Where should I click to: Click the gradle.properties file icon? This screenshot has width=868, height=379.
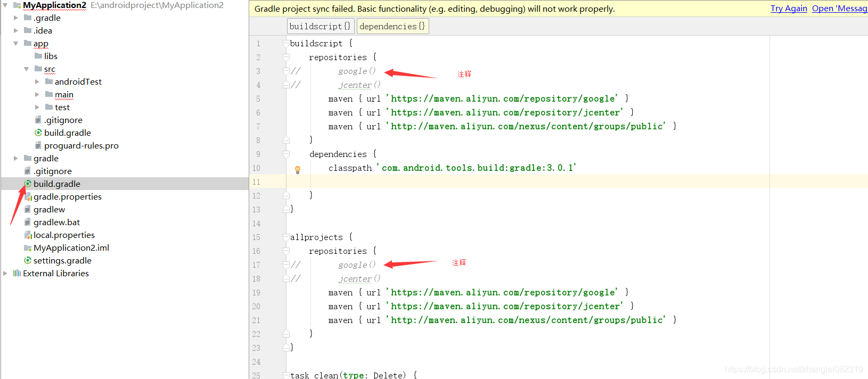point(28,196)
